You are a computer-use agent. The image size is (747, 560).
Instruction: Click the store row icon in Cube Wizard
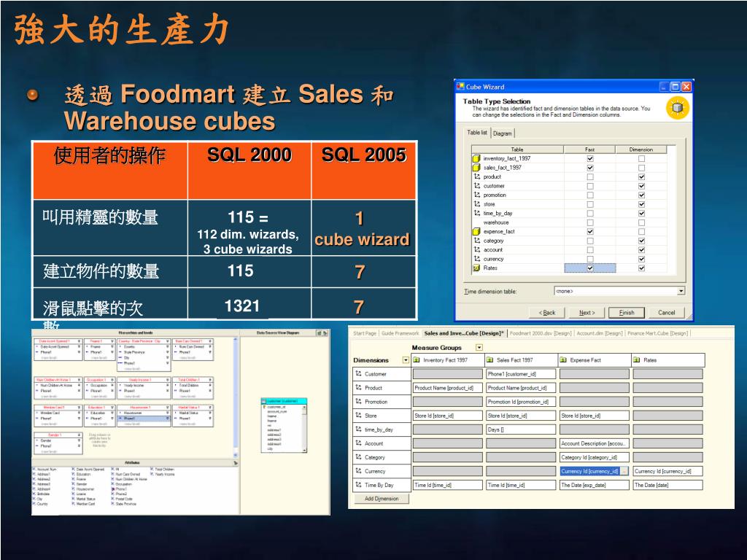(476, 204)
